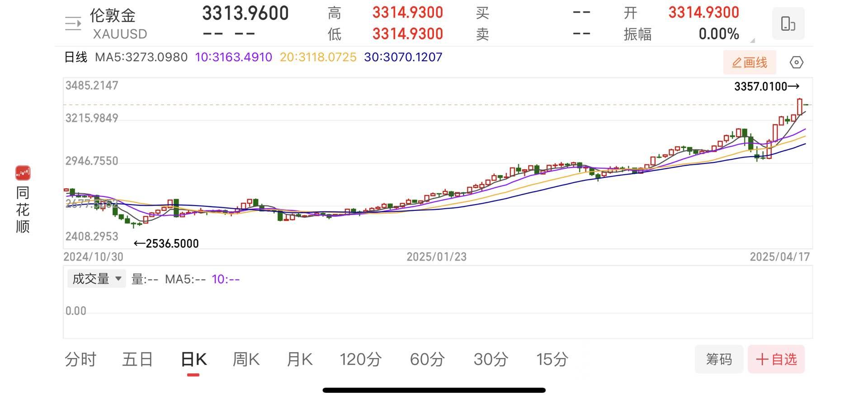
Task: Add to watchlist with 自选
Action: [776, 359]
